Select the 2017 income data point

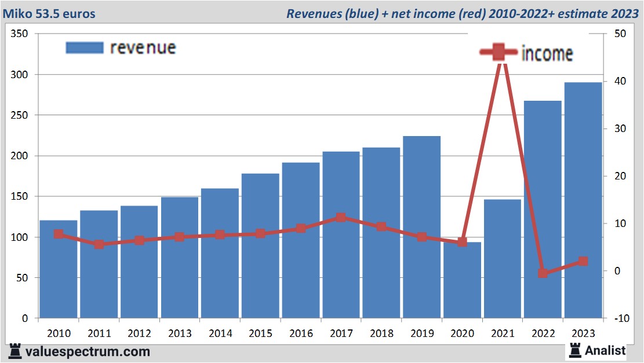[x=341, y=218]
